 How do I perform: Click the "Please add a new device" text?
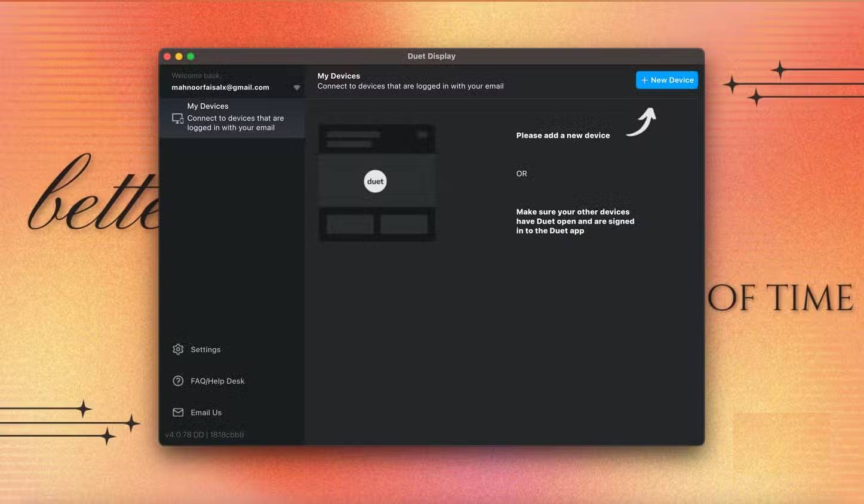(563, 136)
